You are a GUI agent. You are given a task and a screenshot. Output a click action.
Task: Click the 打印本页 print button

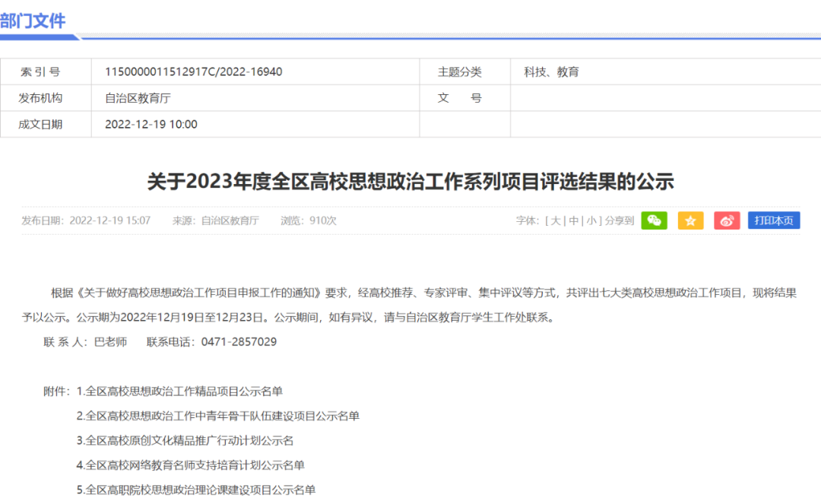point(774,220)
